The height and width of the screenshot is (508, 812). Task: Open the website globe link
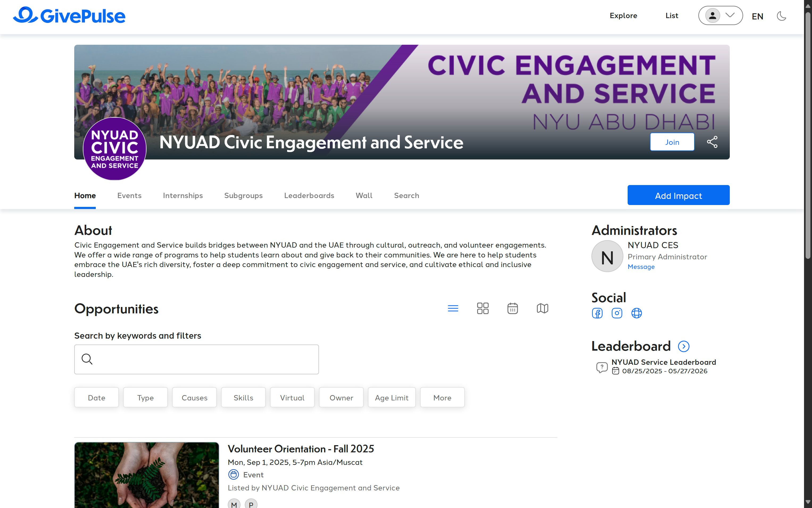click(x=637, y=313)
